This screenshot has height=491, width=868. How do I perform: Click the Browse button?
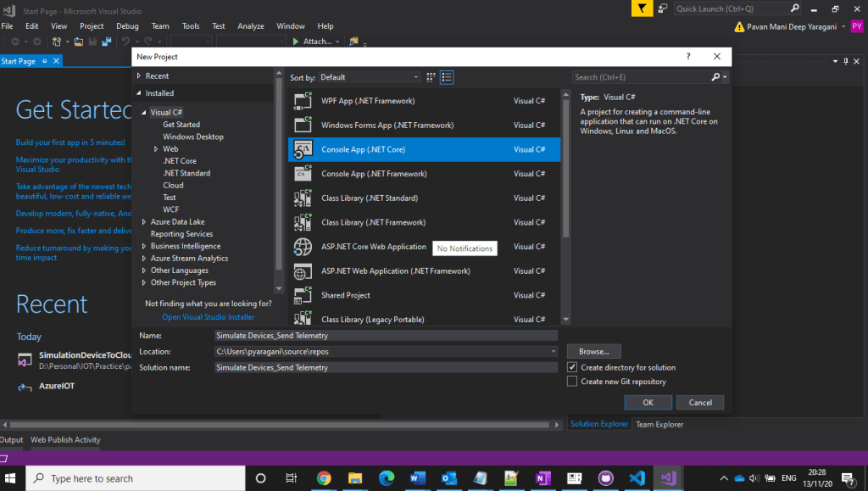593,351
